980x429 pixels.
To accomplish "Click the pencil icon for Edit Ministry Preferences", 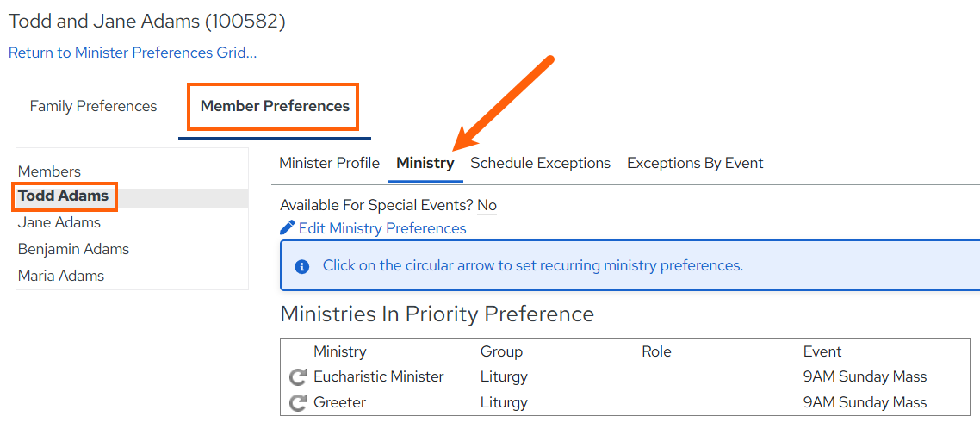I will coord(288,227).
